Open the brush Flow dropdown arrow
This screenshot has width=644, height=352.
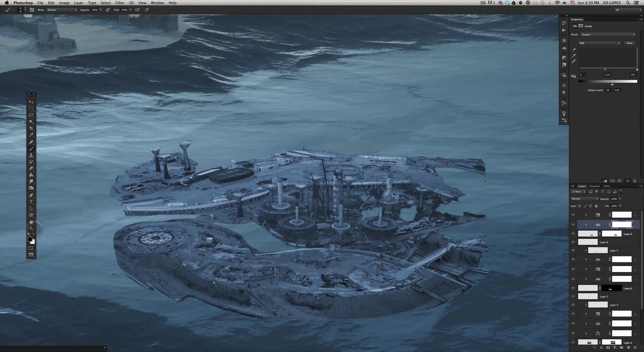(x=130, y=10)
